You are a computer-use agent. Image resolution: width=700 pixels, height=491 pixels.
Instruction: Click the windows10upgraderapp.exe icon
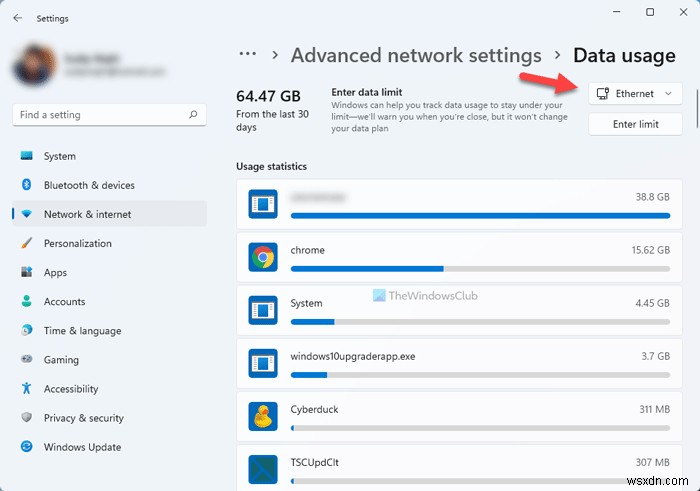coord(263,363)
